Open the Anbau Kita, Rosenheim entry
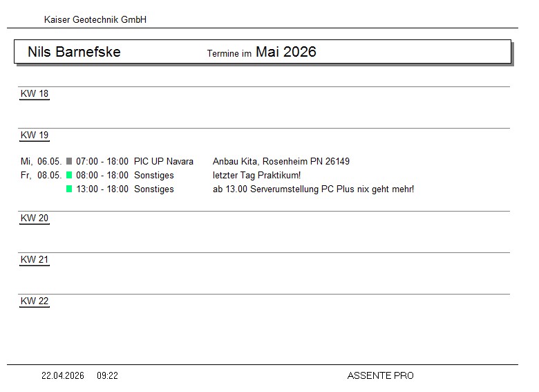Viewport: 539px width, 392px height. pos(281,162)
